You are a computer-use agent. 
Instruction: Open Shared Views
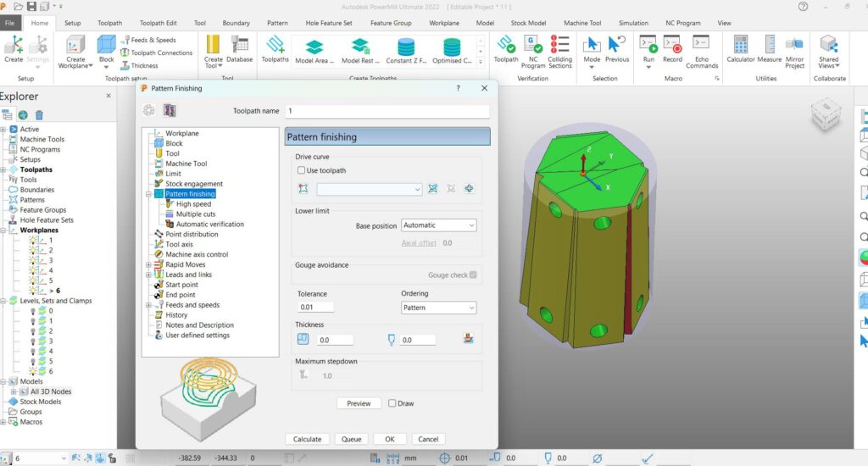(829, 52)
